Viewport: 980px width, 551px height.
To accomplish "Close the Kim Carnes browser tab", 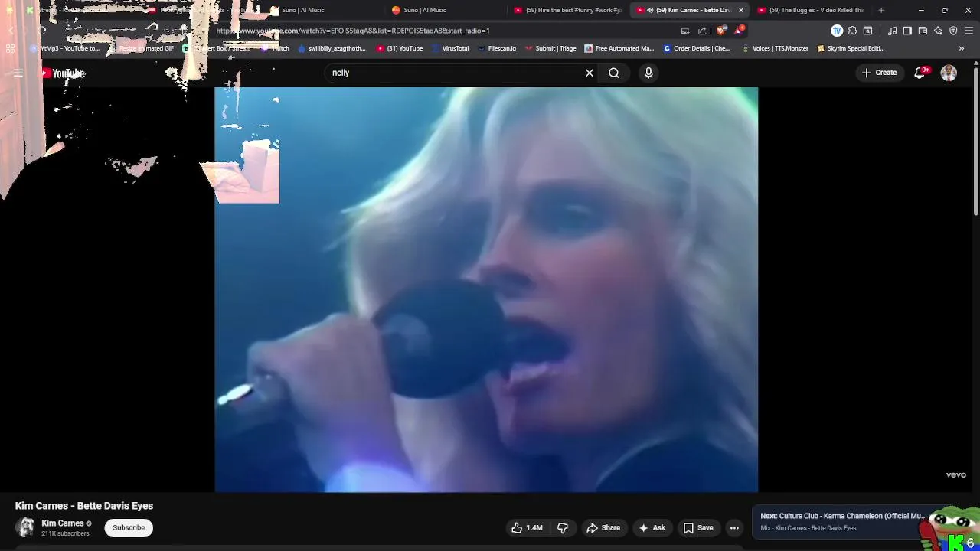I will pyautogui.click(x=740, y=10).
